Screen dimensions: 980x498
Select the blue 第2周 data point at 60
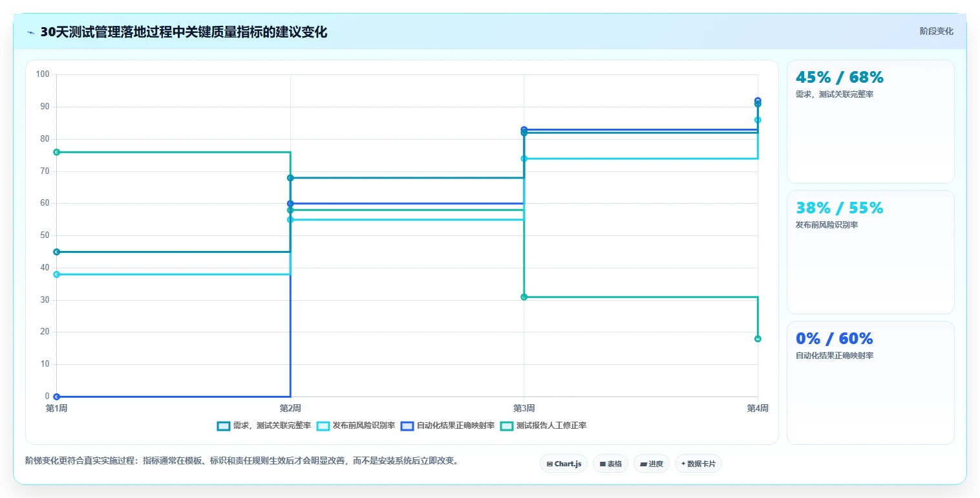pyautogui.click(x=290, y=204)
